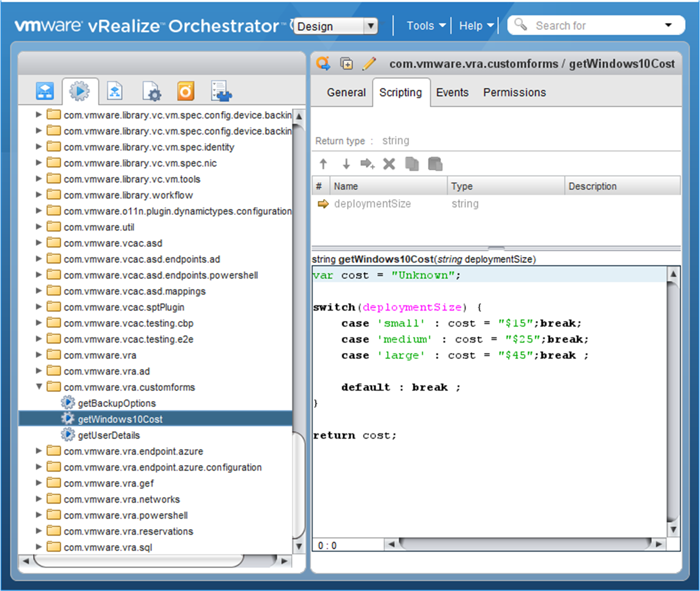Select the com.vmware.vcac.asd.mappings folder

coord(135,291)
